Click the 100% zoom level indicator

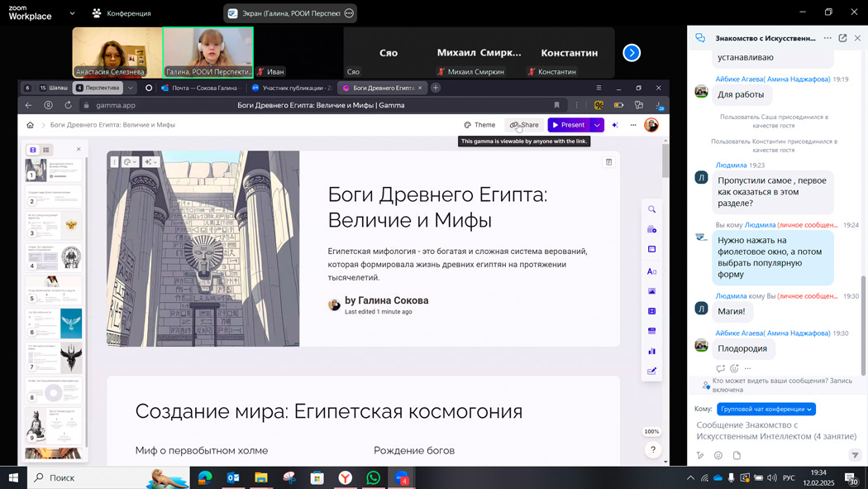pyautogui.click(x=651, y=431)
